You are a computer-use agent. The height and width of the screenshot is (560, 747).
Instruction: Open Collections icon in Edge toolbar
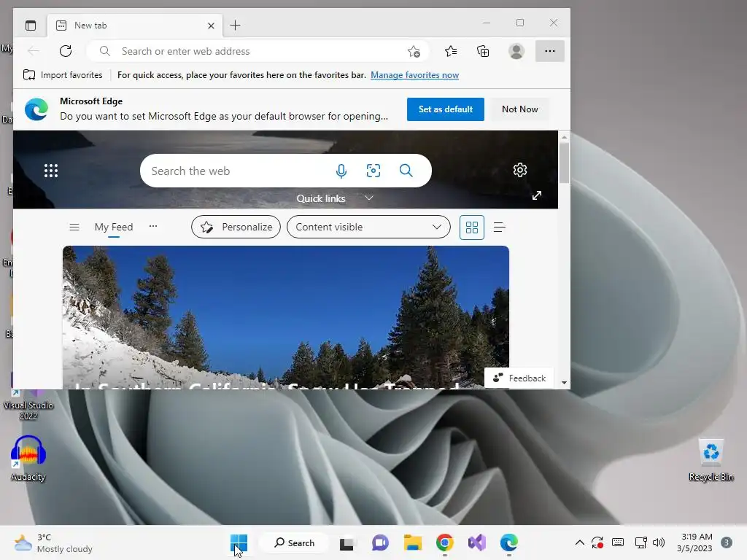(483, 51)
